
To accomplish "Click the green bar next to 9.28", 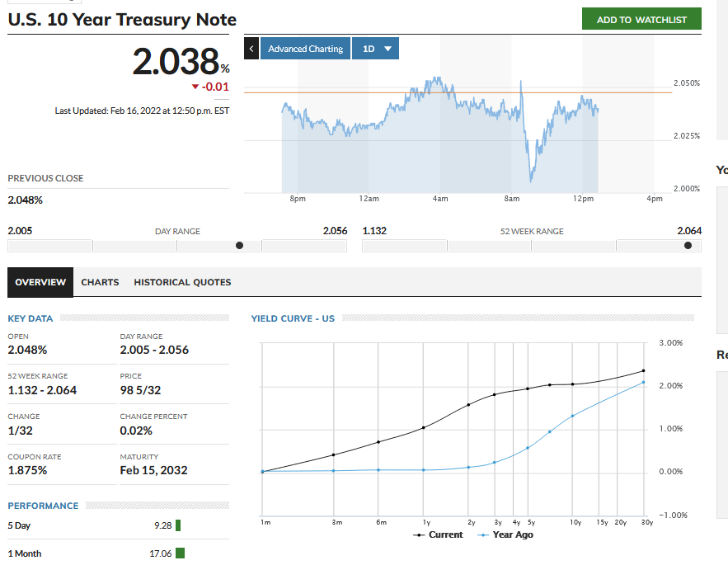I will pyautogui.click(x=178, y=525).
